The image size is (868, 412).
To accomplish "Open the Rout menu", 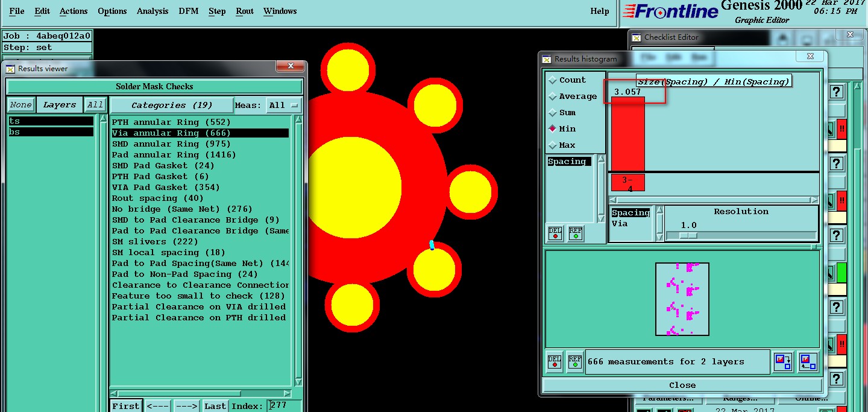I will coord(245,11).
